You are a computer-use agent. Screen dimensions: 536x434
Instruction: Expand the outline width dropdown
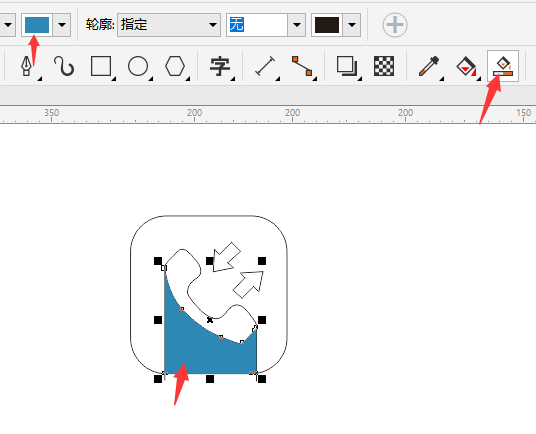tap(296, 25)
